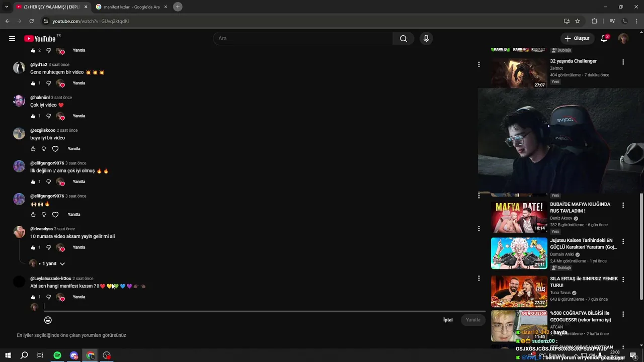
Task: Switch to 'HER ŞEY YALANMIŞ' YouTube tab
Action: point(51,7)
